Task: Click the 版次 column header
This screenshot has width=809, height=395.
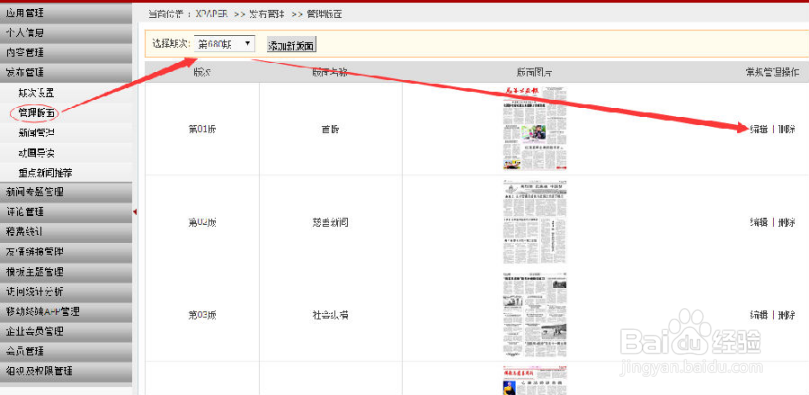Action: (x=202, y=72)
